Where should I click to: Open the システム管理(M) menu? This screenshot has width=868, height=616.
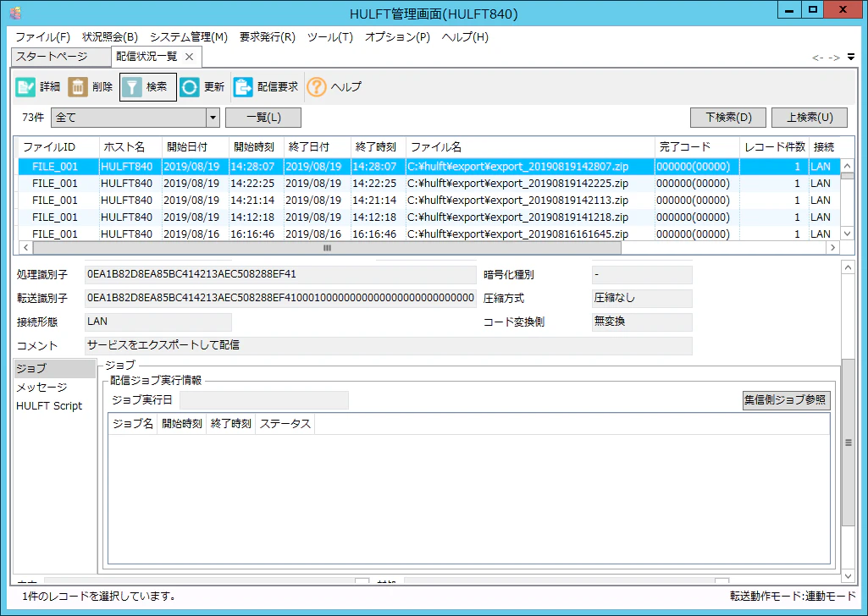click(x=189, y=37)
